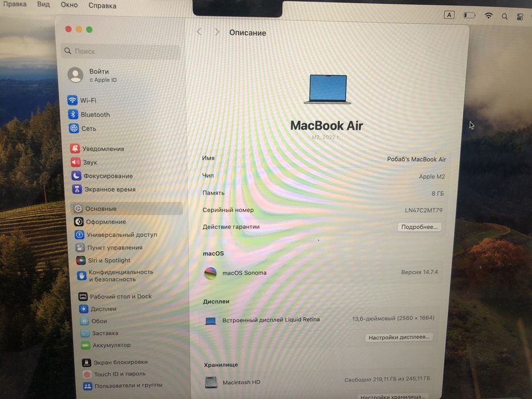Click the Поиск search field
This screenshot has height=399, width=532.
[x=121, y=51]
